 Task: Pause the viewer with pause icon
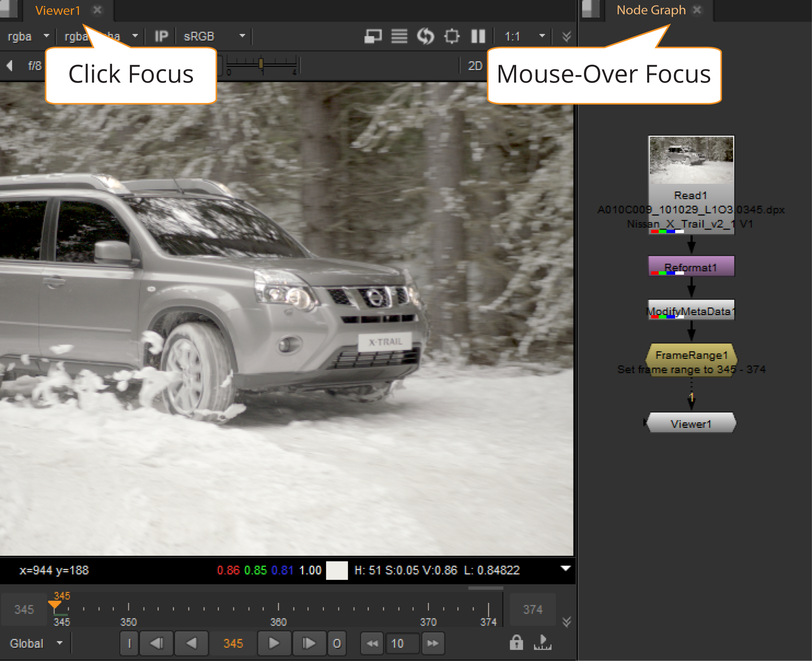click(478, 36)
